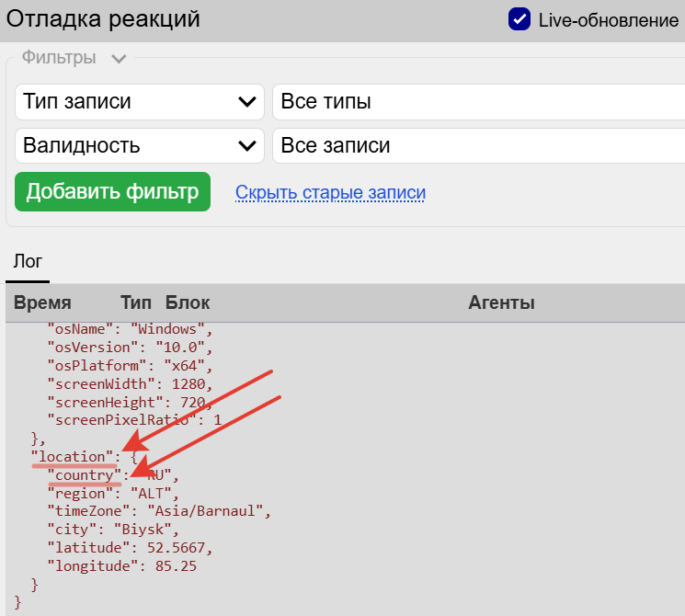Click the "longitude": 85.25 log line
The width and height of the screenshot is (685, 616).
click(x=122, y=566)
